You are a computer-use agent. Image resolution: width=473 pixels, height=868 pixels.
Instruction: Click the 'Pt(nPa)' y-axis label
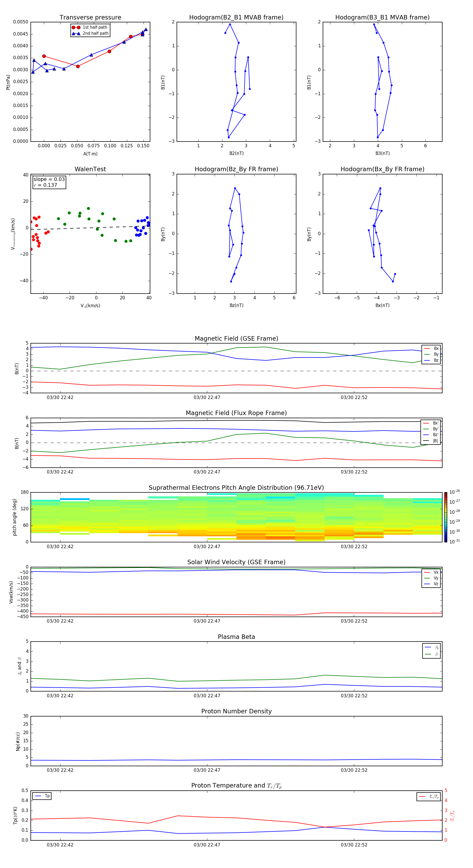point(8,82)
